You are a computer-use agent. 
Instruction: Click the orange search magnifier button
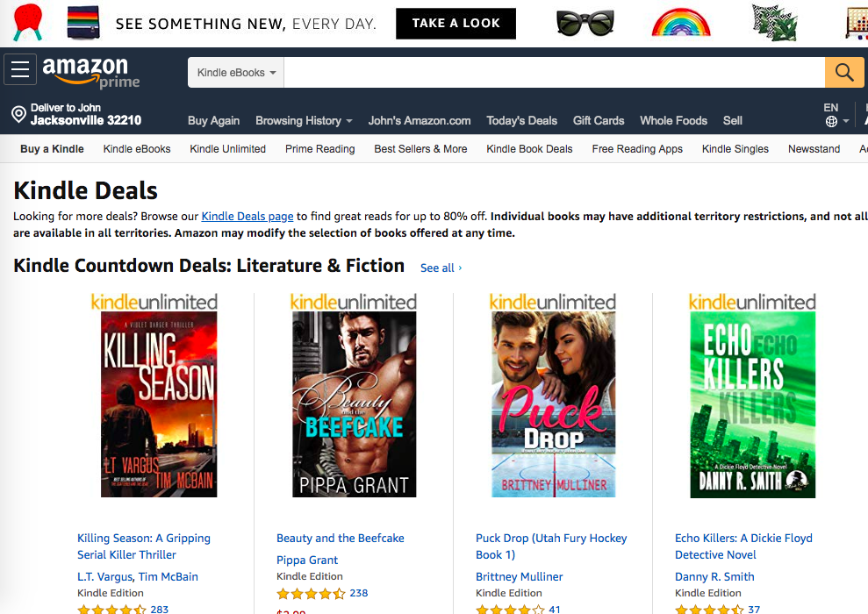844,72
